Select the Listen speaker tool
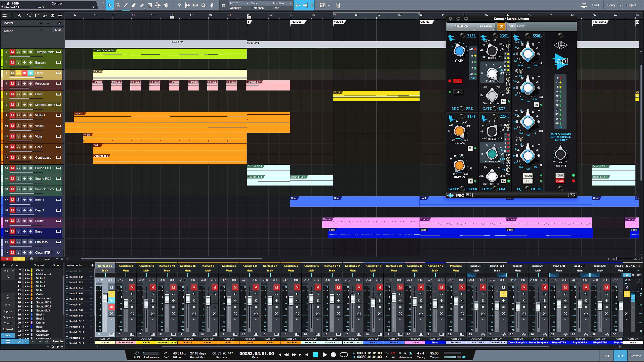 pyautogui.click(x=166, y=5)
